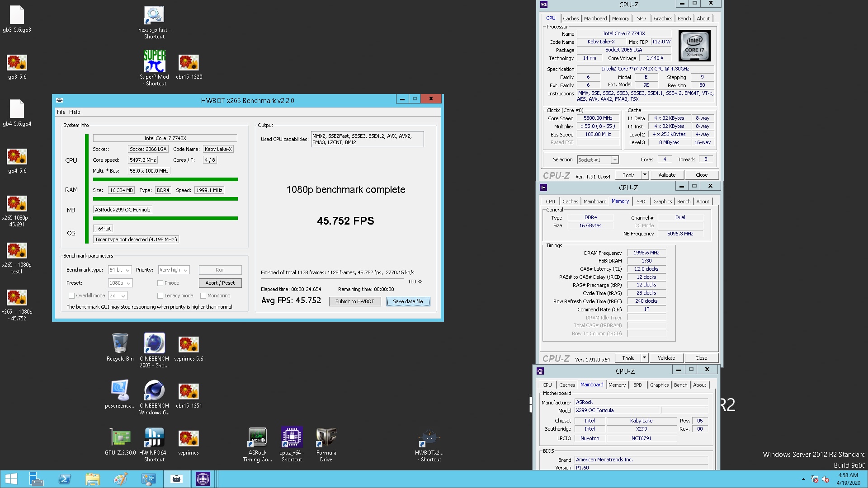Open File Explorer from taskbar
This screenshot has height=488, width=868.
(92, 479)
